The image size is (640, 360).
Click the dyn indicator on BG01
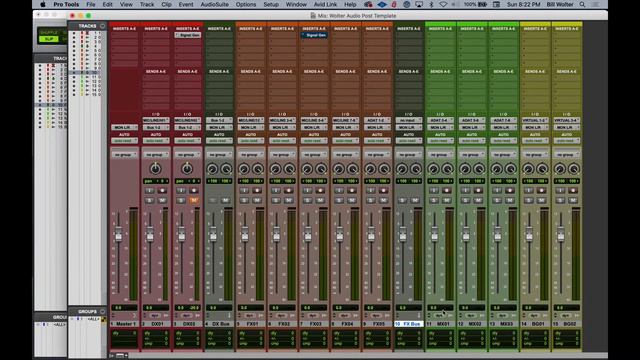534,316
